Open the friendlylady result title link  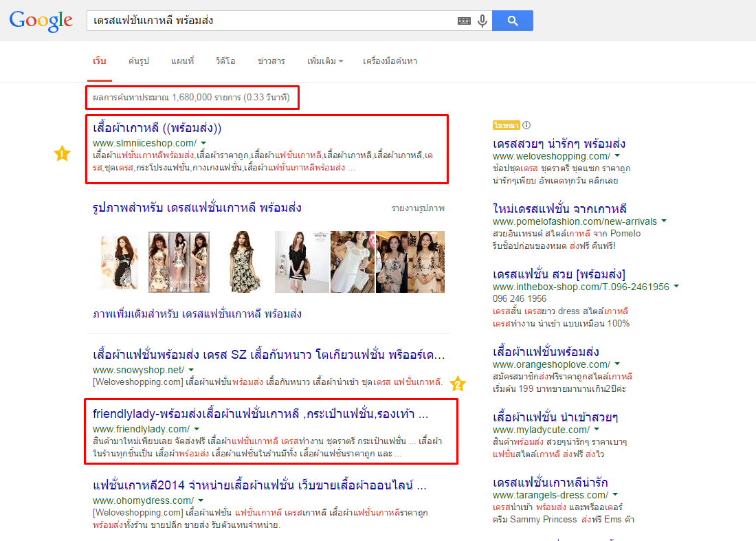pos(260,414)
